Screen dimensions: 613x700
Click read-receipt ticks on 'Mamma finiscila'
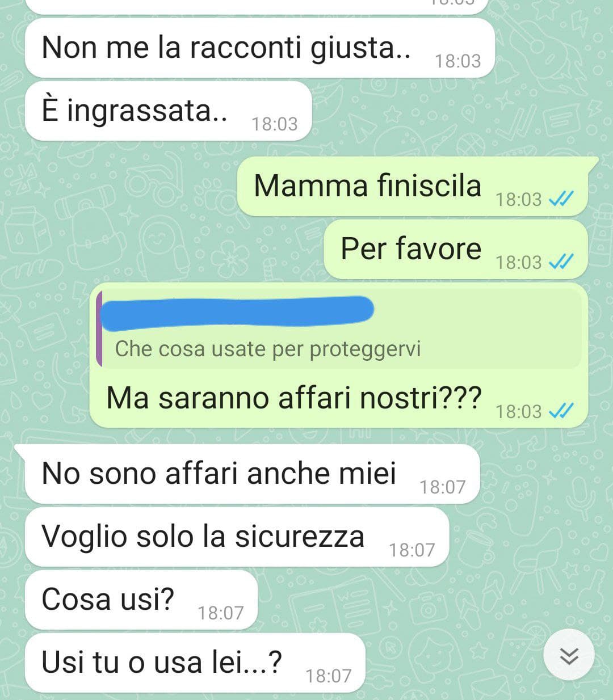(x=562, y=199)
